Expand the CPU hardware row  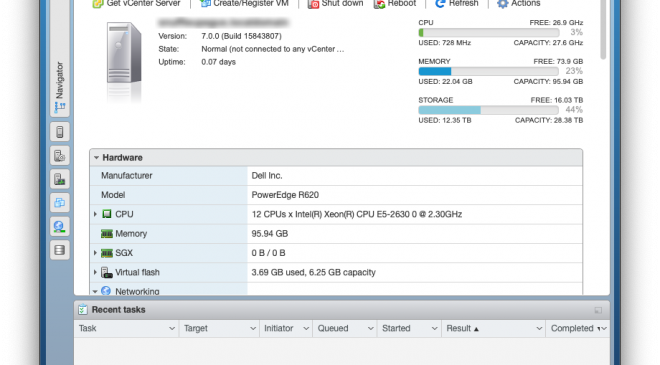95,214
